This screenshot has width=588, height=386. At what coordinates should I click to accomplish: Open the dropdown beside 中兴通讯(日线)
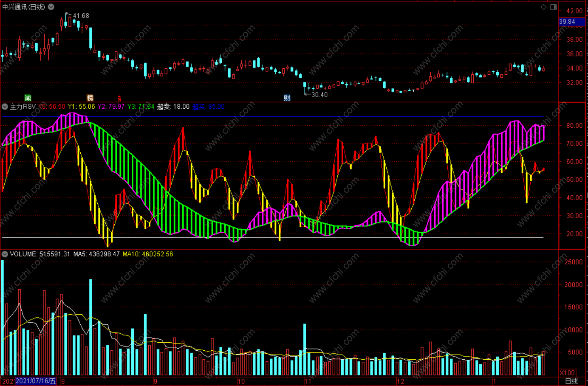[51, 7]
